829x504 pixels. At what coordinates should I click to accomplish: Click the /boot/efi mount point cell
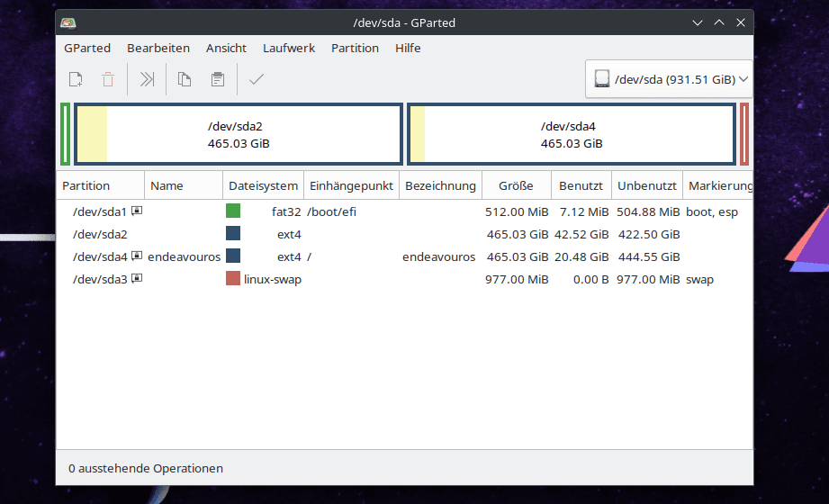click(x=331, y=211)
